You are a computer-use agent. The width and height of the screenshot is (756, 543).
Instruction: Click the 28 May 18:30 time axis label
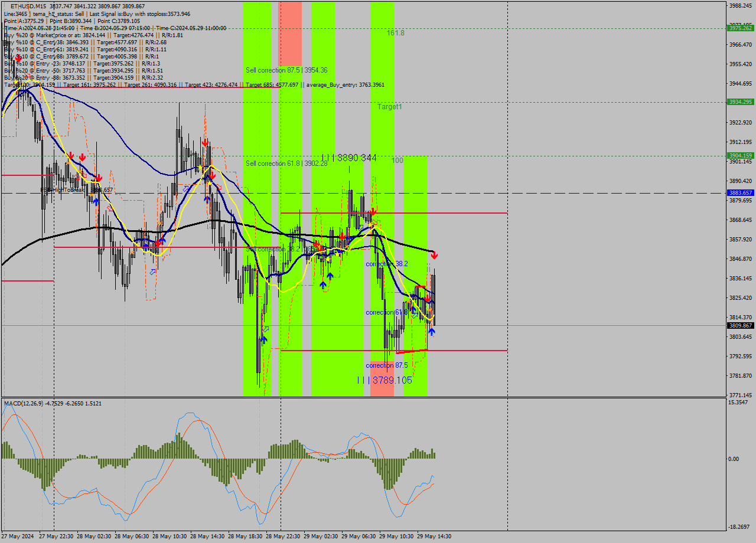click(x=245, y=537)
